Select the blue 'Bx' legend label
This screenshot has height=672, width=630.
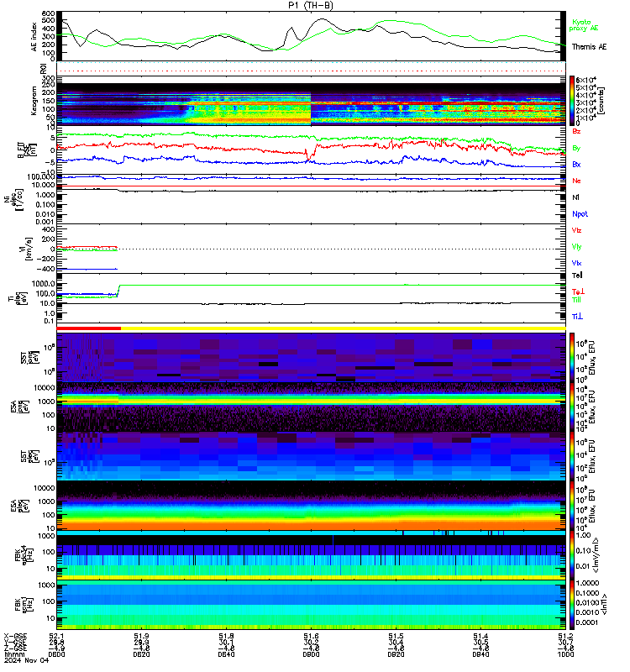576,165
